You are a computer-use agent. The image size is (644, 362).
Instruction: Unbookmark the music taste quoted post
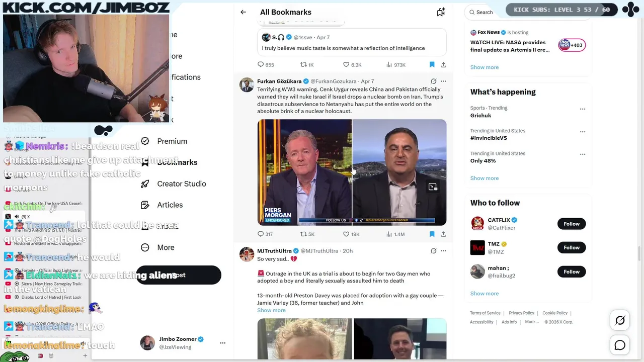click(x=432, y=64)
